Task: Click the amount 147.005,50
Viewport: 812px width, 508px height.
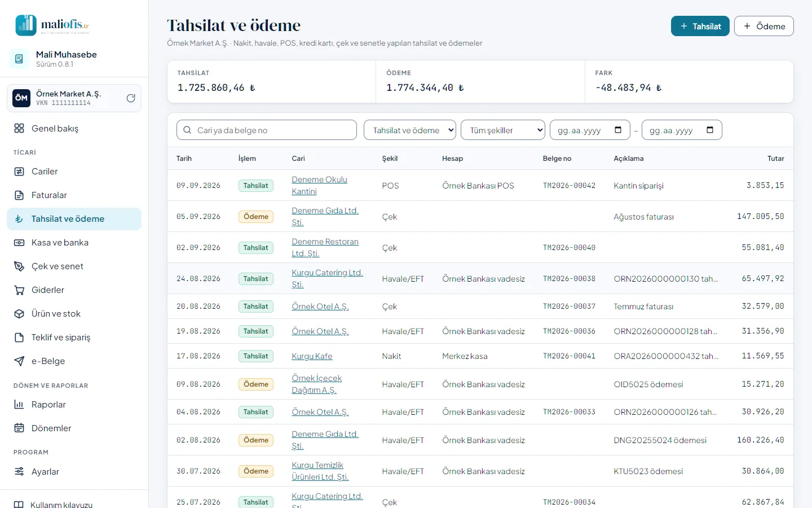Action: [x=760, y=217]
